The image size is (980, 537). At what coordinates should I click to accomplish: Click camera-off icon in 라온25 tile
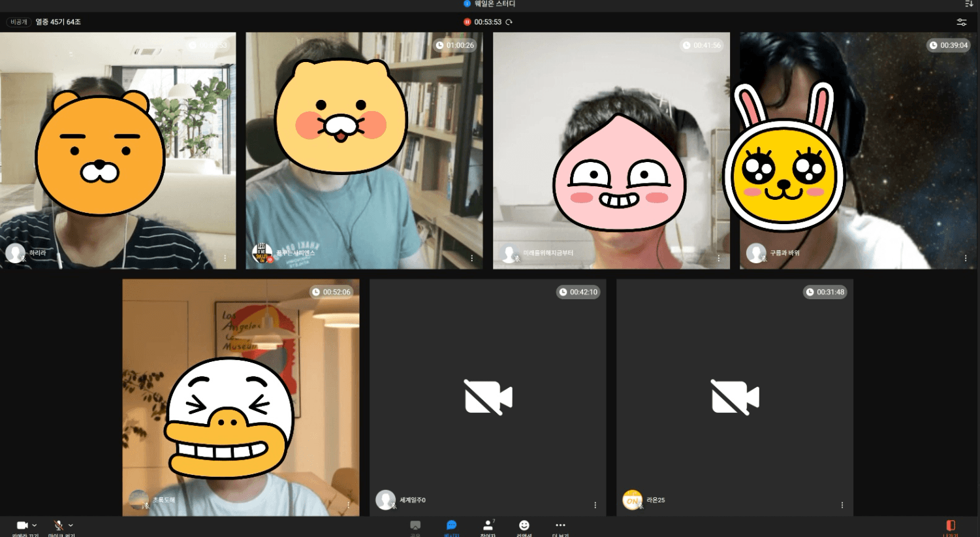pyautogui.click(x=735, y=397)
